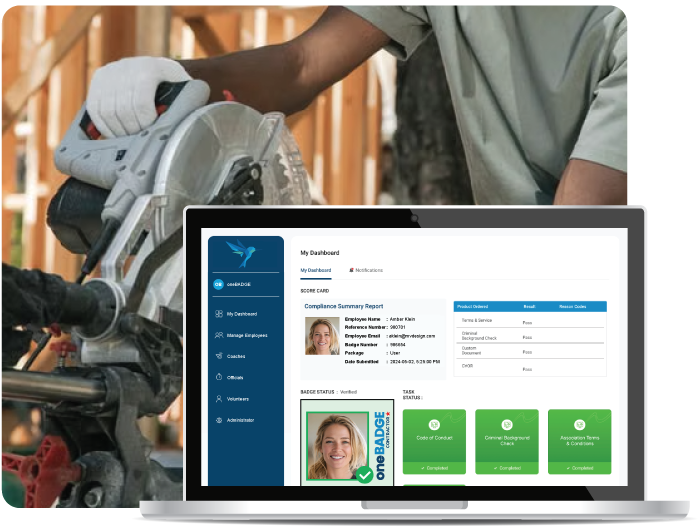Click the Result column header
The width and height of the screenshot is (700, 530).
point(529,307)
